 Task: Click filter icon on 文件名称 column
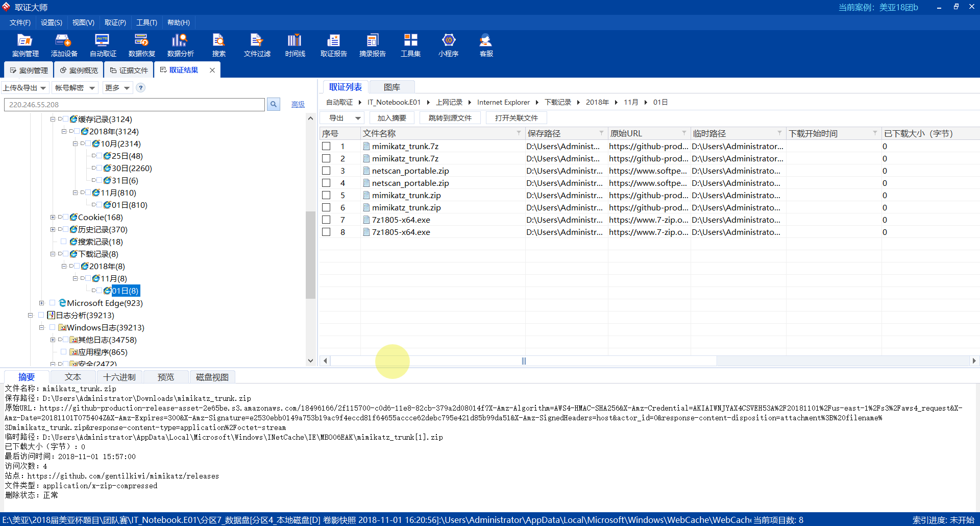pyautogui.click(x=519, y=133)
